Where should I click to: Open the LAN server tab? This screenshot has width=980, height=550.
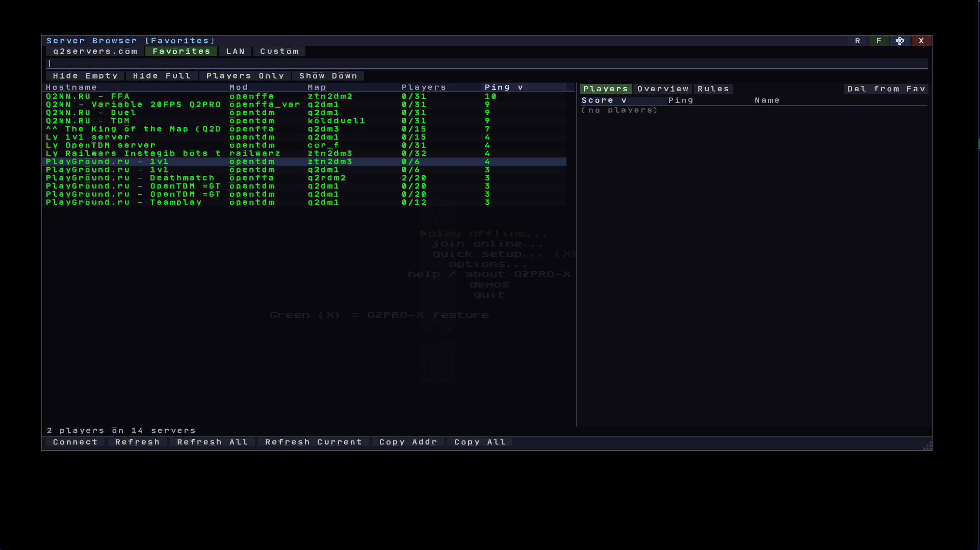click(x=235, y=51)
